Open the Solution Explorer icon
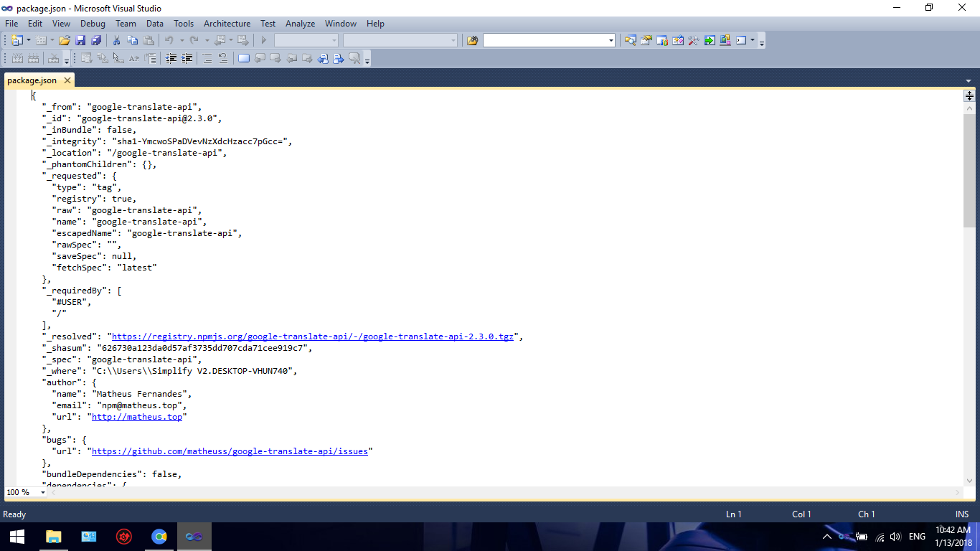 [x=630, y=40]
